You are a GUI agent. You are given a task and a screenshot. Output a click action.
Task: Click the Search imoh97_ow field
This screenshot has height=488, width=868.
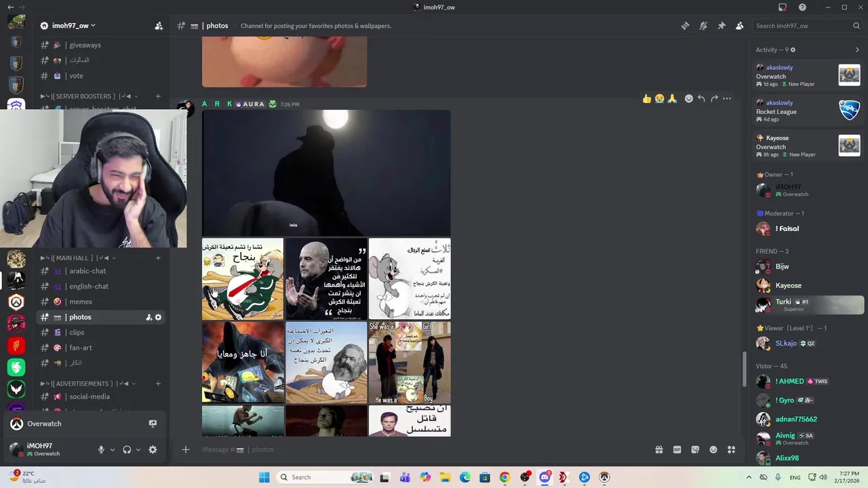click(806, 26)
